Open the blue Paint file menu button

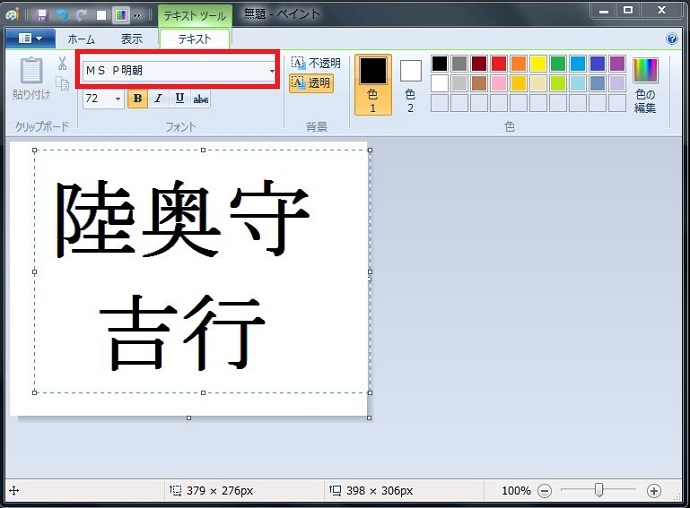[30, 39]
